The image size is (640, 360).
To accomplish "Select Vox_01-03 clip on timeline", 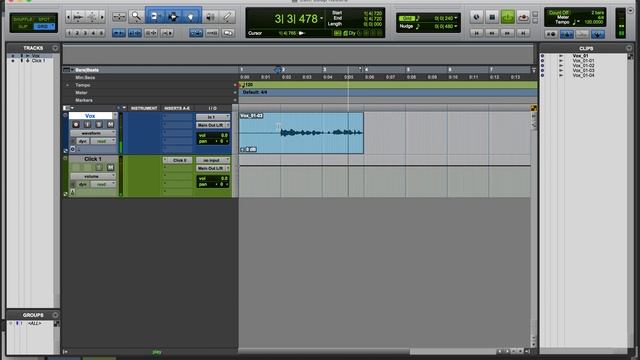I will (301, 133).
